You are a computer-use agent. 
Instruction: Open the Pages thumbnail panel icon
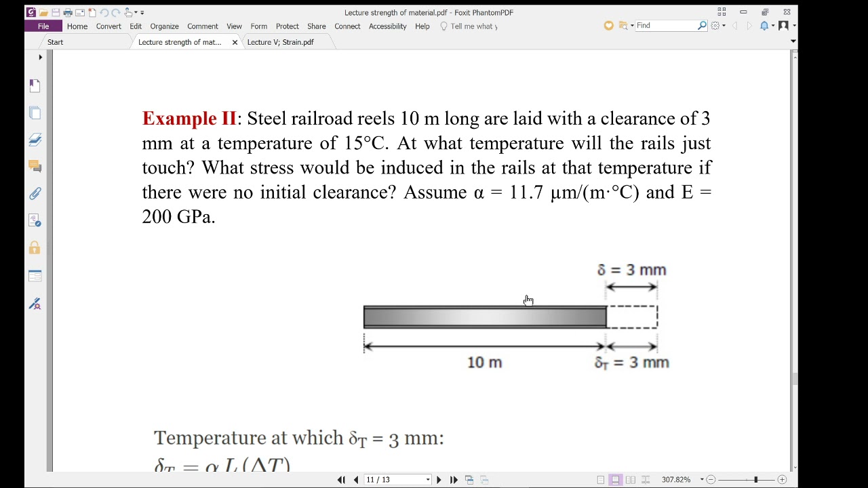point(35,113)
